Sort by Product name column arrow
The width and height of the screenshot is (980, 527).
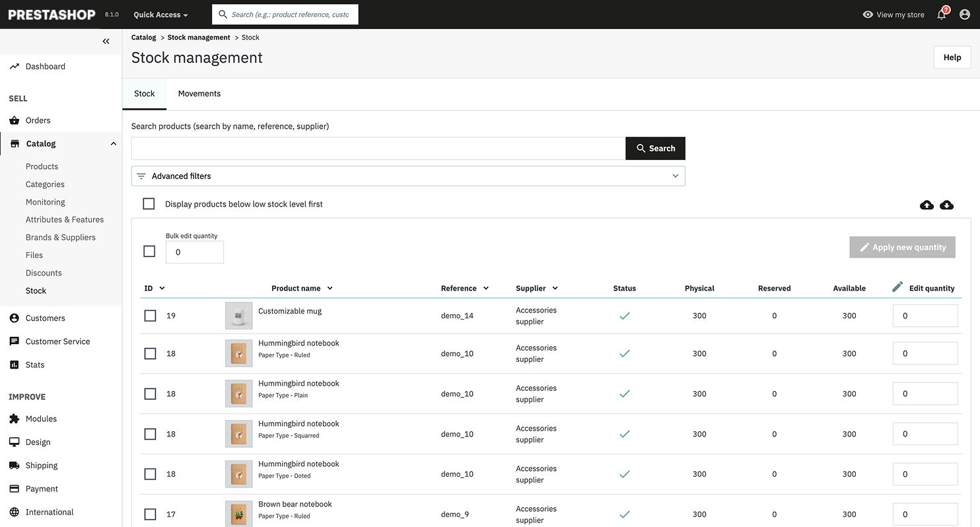330,289
